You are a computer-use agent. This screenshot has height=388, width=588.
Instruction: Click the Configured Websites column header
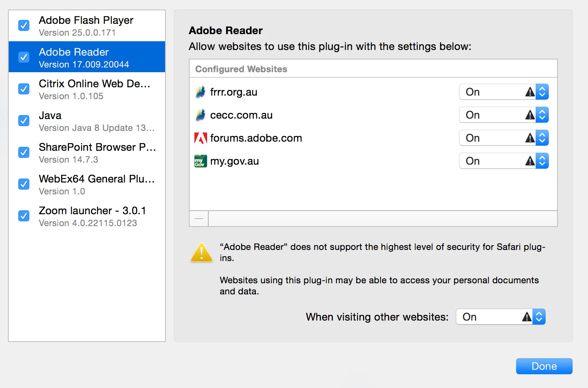pos(373,69)
